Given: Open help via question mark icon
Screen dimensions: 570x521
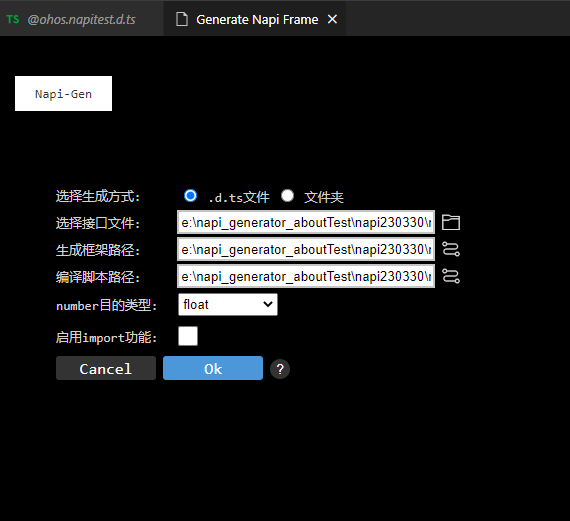Looking at the screenshot, I should [280, 369].
